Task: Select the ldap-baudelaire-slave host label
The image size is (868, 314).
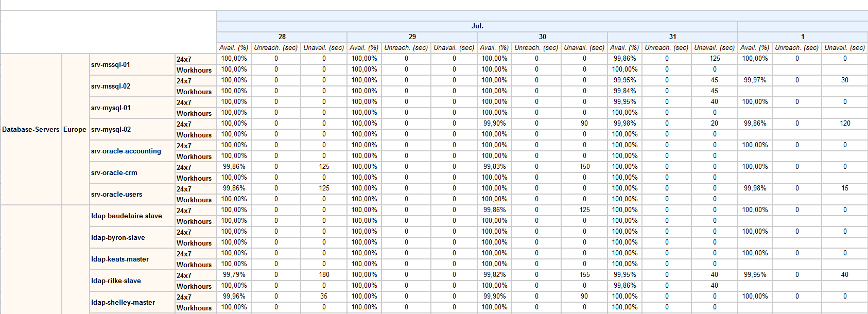Action: pos(127,216)
